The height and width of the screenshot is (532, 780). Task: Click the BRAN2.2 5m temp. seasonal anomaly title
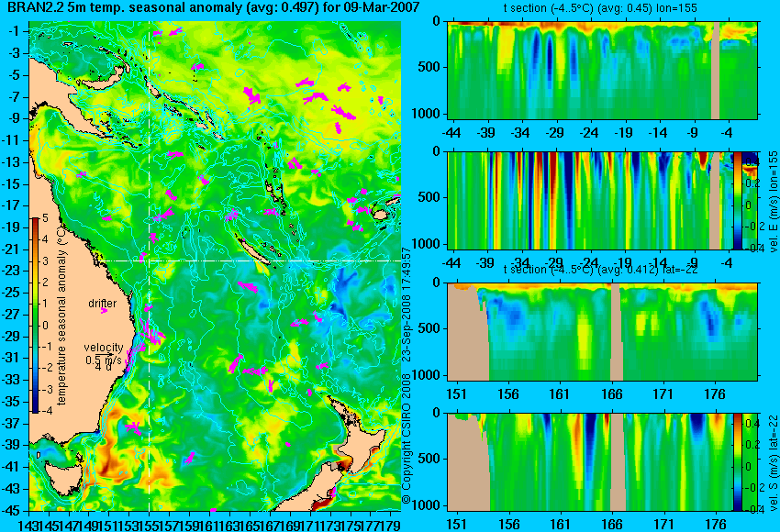pyautogui.click(x=214, y=7)
